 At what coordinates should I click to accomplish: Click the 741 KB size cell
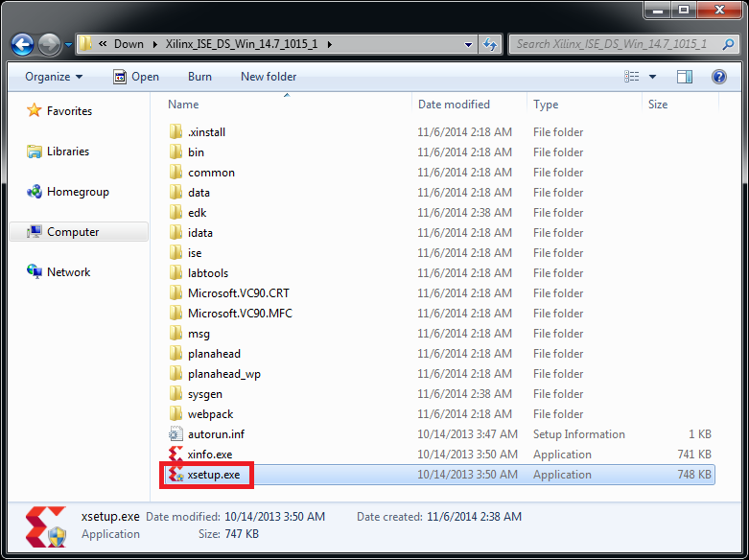[694, 455]
